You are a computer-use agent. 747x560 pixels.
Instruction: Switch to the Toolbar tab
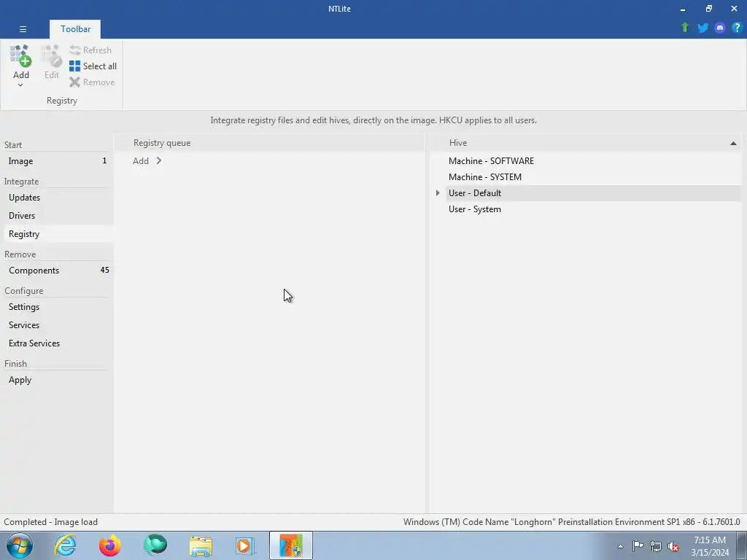tap(75, 29)
